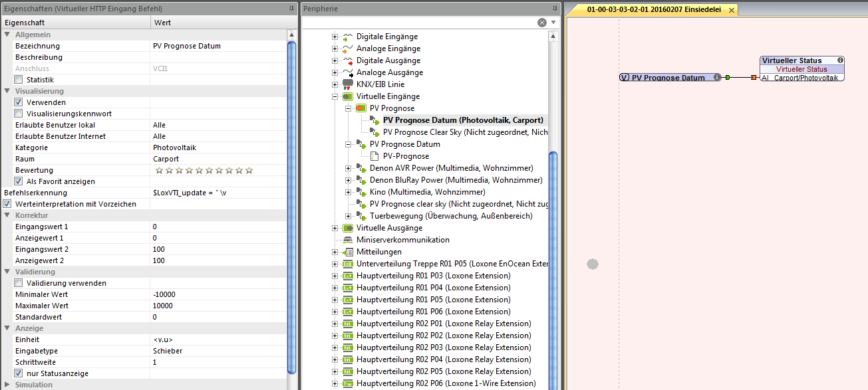Click the Mitteilungen icon in tree

348,252
